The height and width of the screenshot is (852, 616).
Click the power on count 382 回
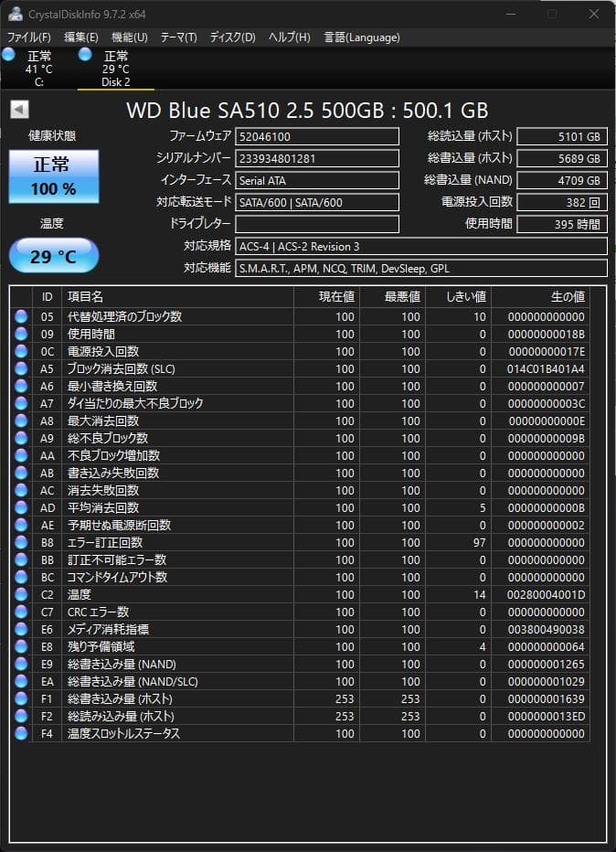[562, 203]
